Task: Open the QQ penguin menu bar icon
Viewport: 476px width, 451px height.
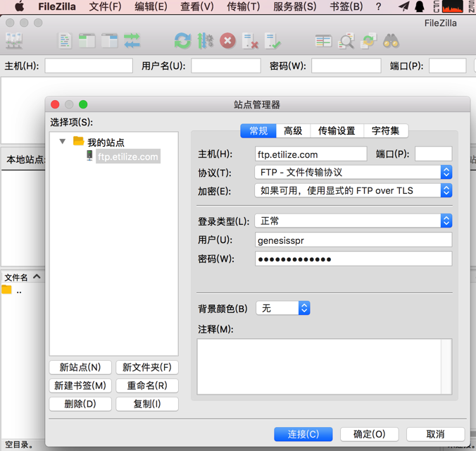Action: [x=420, y=6]
